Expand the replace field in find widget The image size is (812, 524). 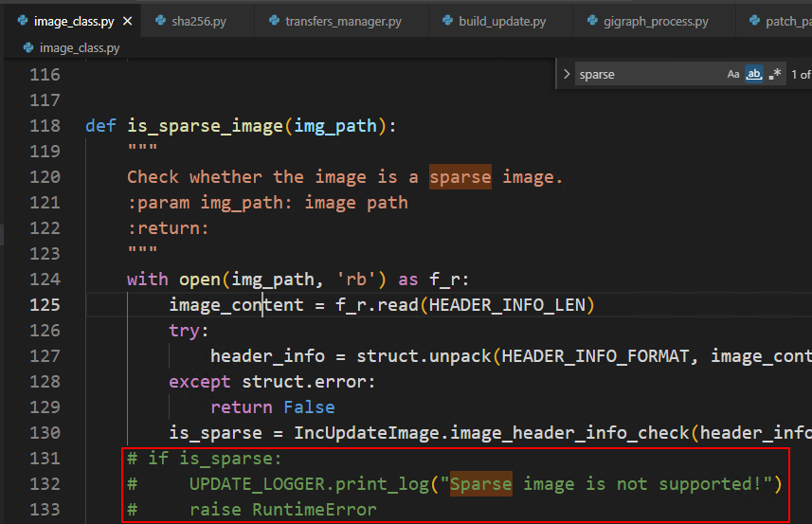[567, 74]
